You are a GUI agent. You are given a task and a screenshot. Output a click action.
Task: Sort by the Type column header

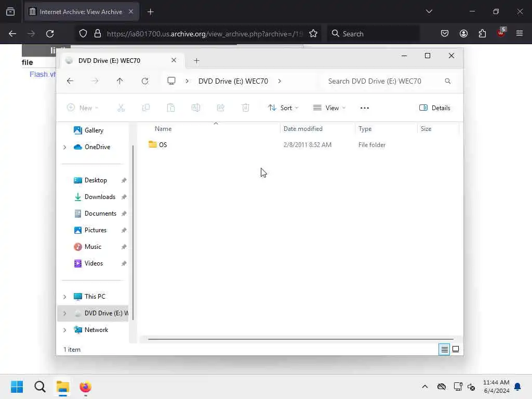(365, 129)
